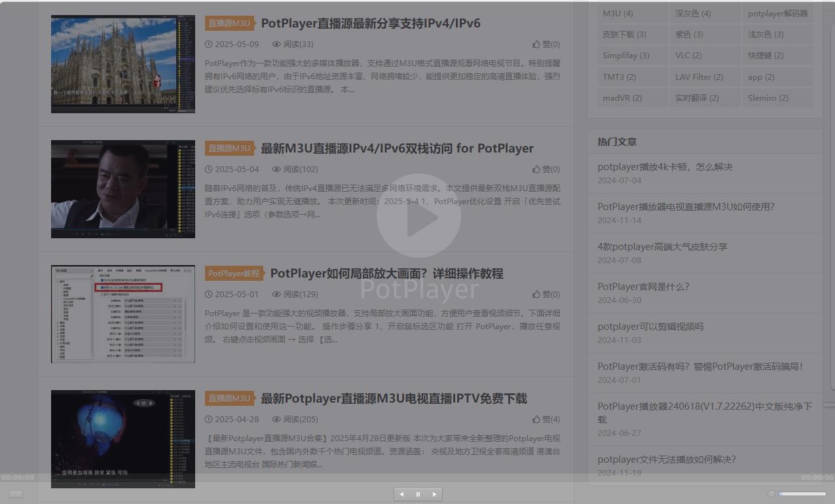Open article "最新M3U直播源IPv4/IPv6双栈访问 for PotPlayer"
Image resolution: width=835 pixels, height=504 pixels.
coord(398,149)
